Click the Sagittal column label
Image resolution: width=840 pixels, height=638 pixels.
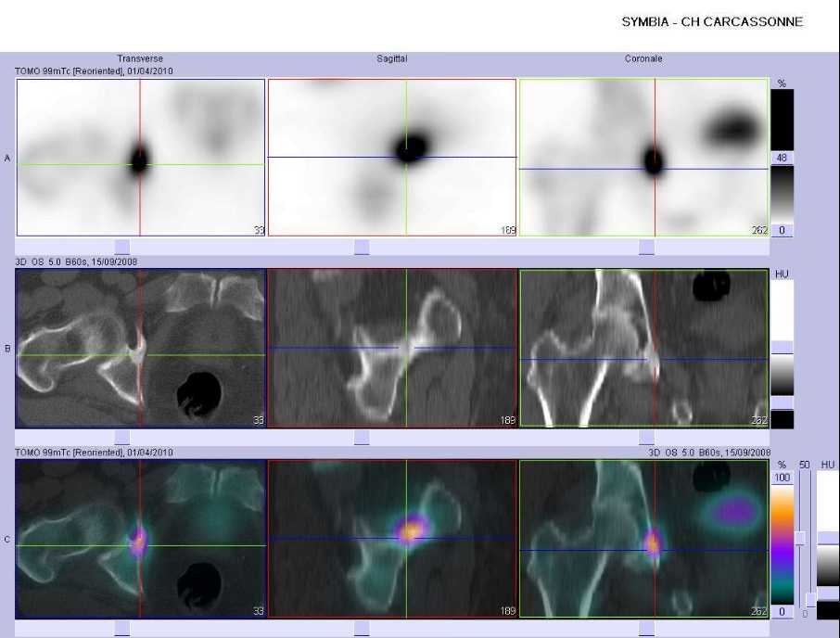(x=391, y=58)
